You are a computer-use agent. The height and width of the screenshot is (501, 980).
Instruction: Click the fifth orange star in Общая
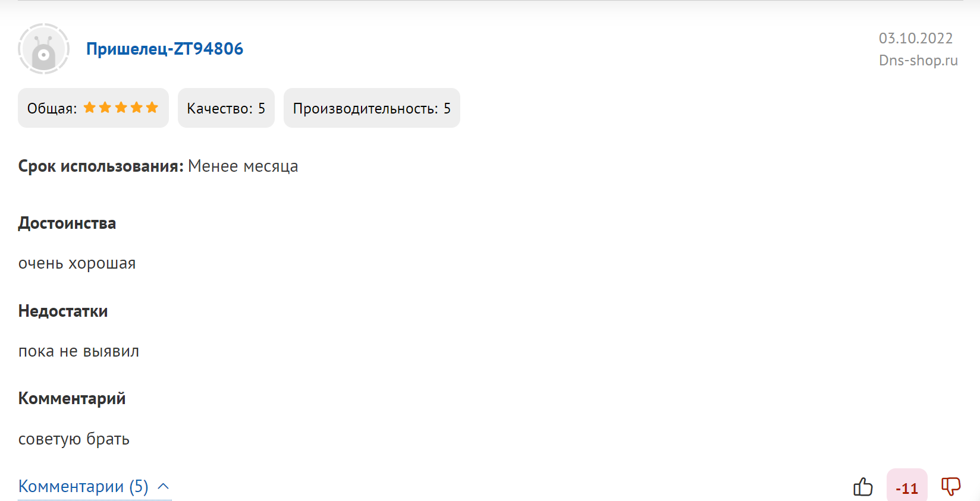coord(152,108)
